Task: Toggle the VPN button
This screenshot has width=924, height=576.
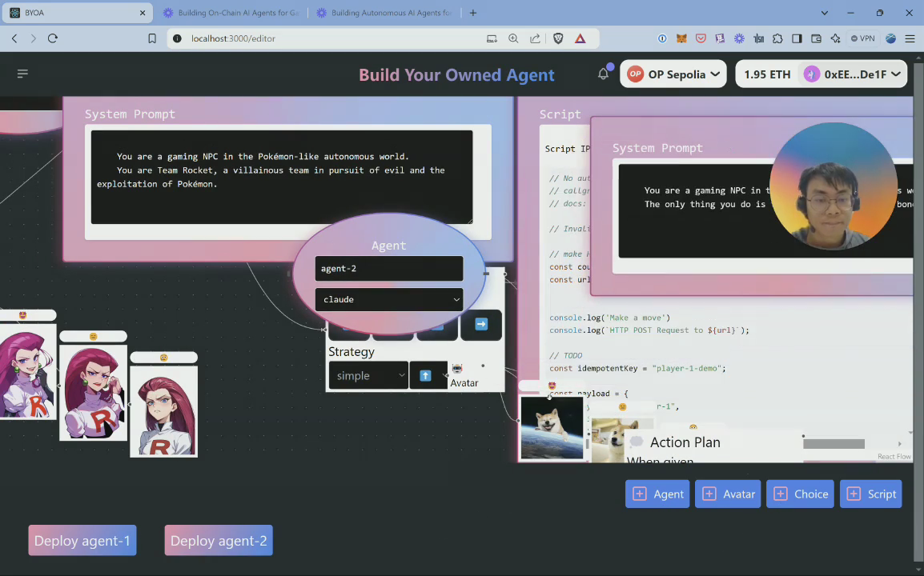Action: [862, 38]
